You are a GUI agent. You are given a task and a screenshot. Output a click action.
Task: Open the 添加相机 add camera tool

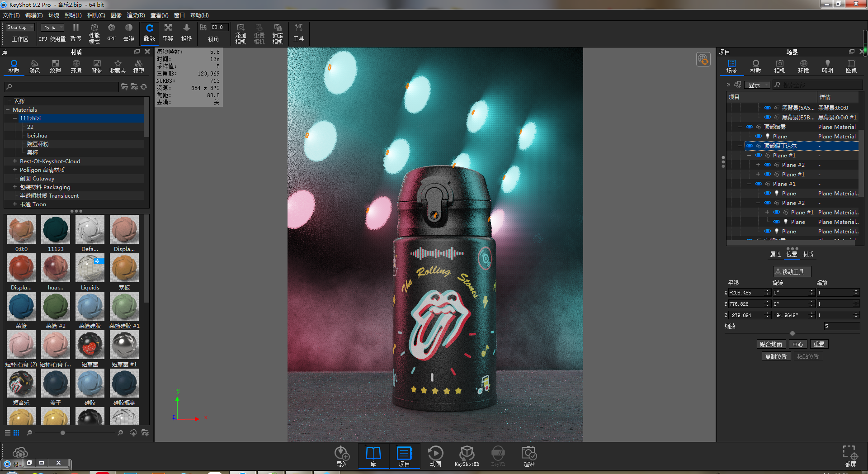pos(241,33)
